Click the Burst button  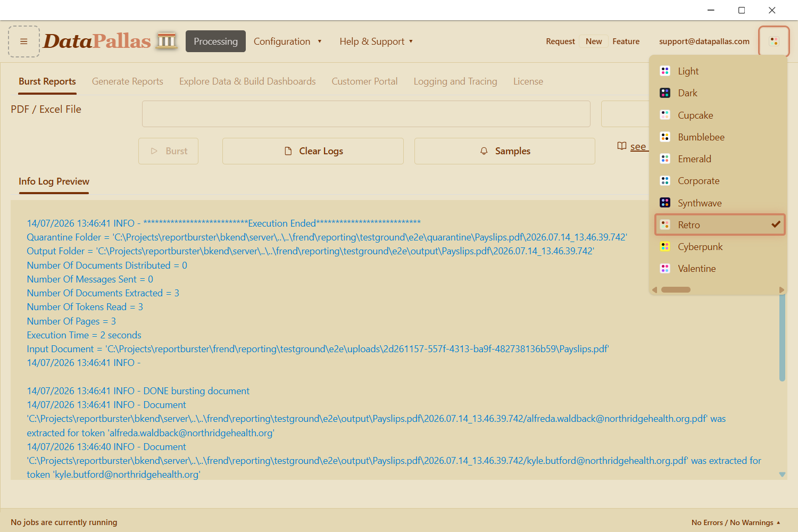pyautogui.click(x=168, y=151)
